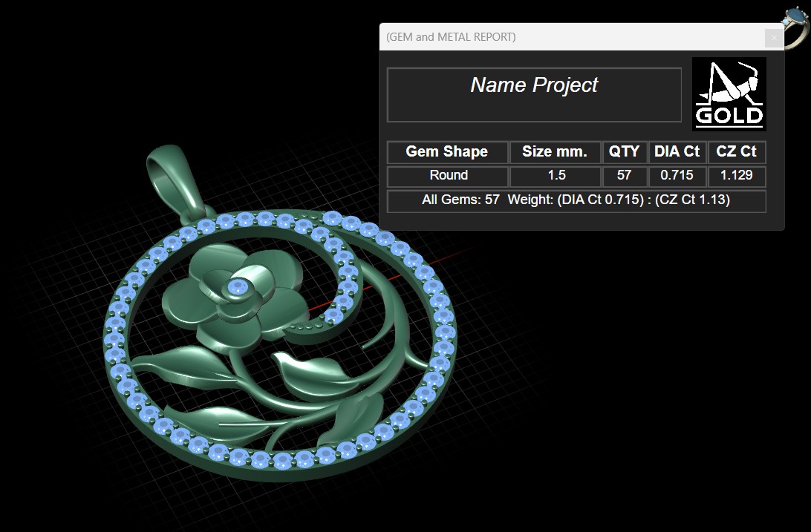Select the 1.5 size value cell
811x532 pixels.
point(556,176)
